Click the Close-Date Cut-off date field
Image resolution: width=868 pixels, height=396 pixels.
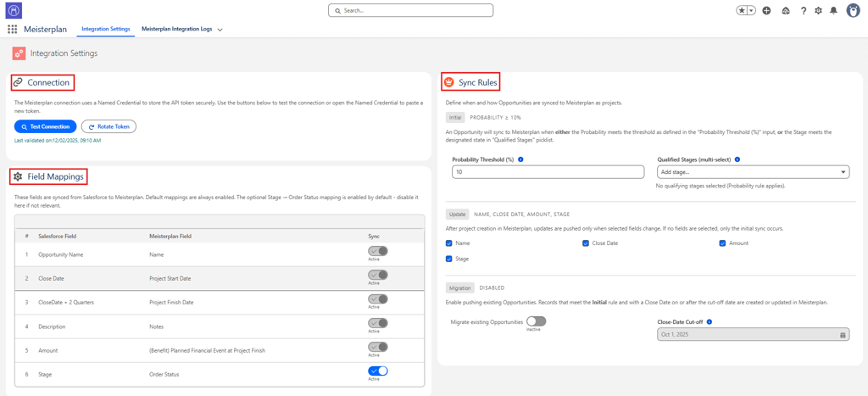coord(753,335)
